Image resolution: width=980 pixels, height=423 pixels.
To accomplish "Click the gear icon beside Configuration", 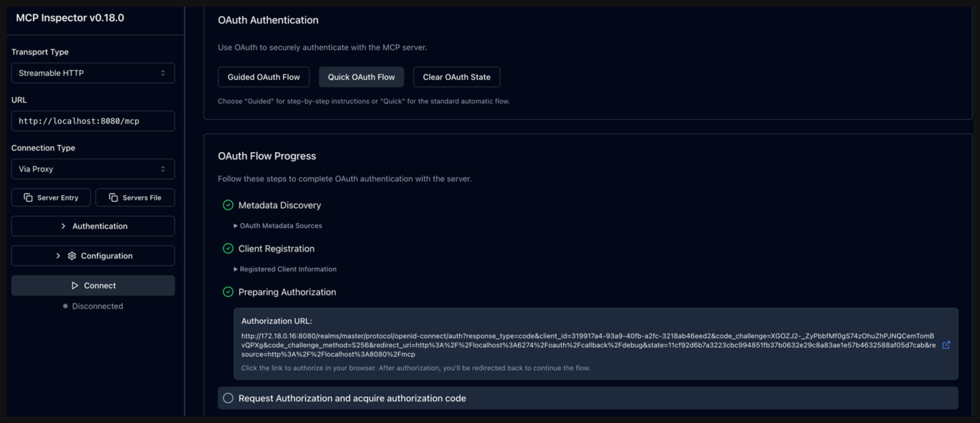I will click(72, 256).
